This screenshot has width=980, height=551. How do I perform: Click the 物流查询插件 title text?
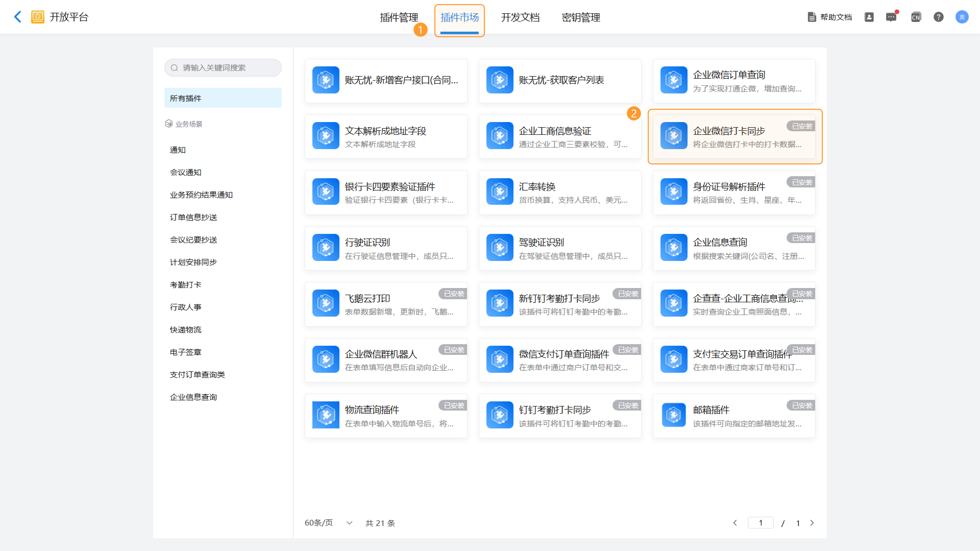(x=372, y=410)
